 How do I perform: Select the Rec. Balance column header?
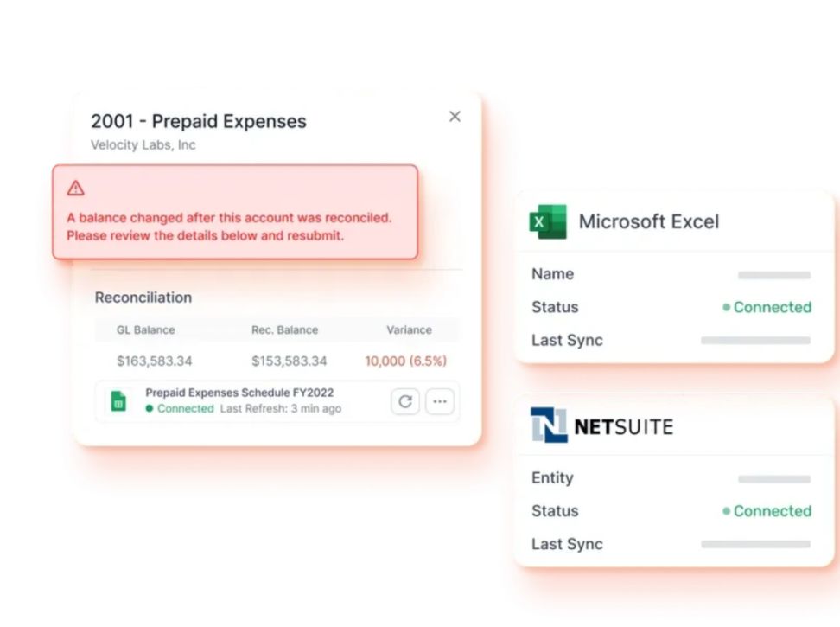coord(284,329)
